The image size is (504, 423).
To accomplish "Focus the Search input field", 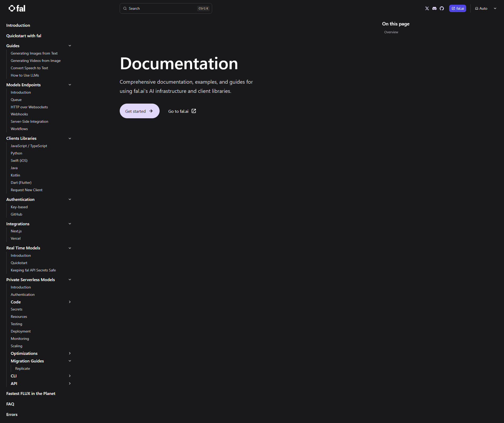I will pos(163,8).
